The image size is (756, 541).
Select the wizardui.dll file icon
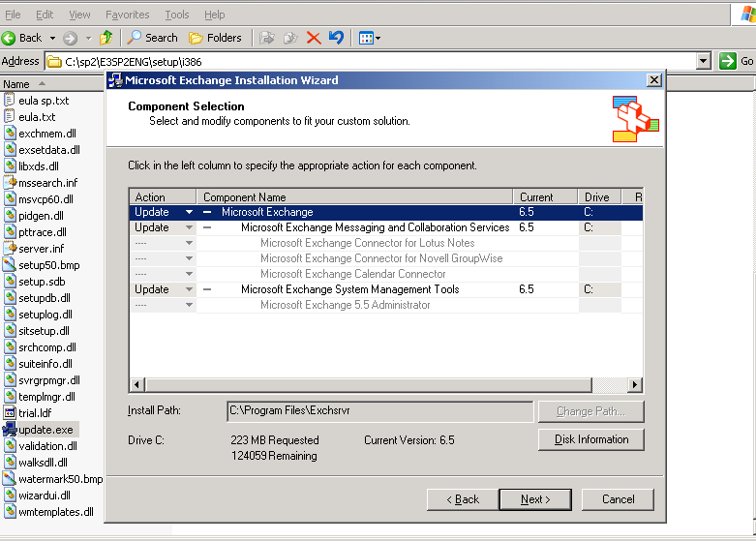(10, 495)
